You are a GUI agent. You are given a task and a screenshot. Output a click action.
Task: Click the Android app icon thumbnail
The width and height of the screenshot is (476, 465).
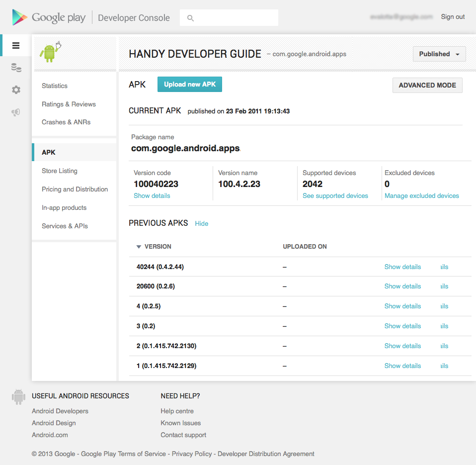(x=51, y=52)
